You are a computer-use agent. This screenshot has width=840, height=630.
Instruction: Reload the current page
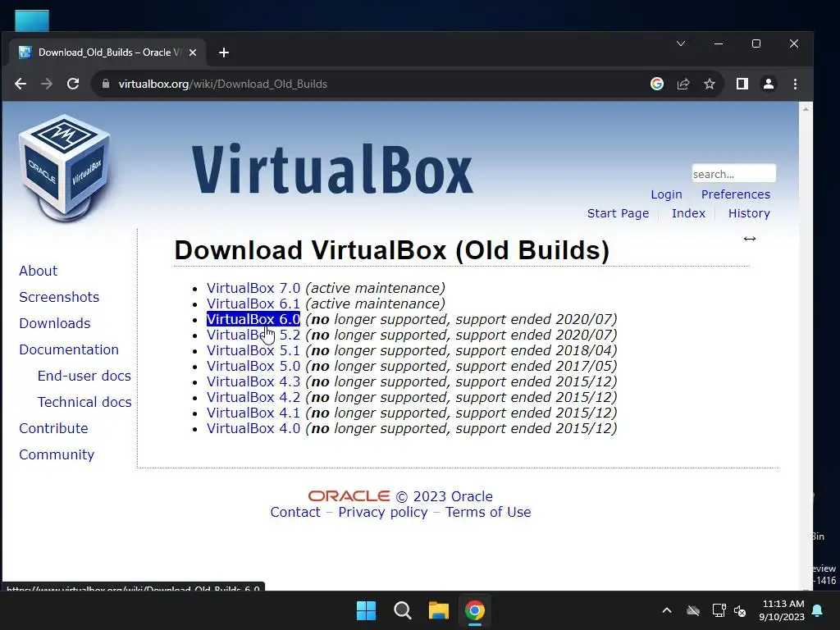[73, 84]
